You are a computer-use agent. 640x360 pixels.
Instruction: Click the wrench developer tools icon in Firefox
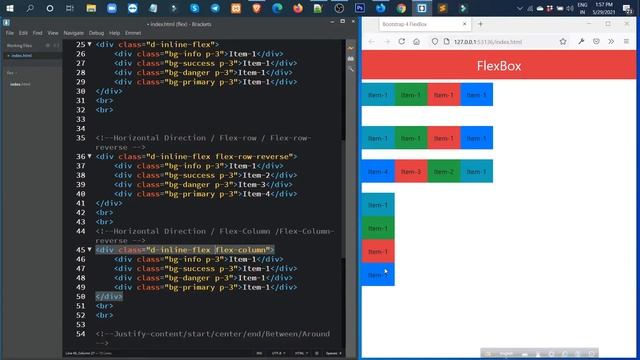point(581,42)
